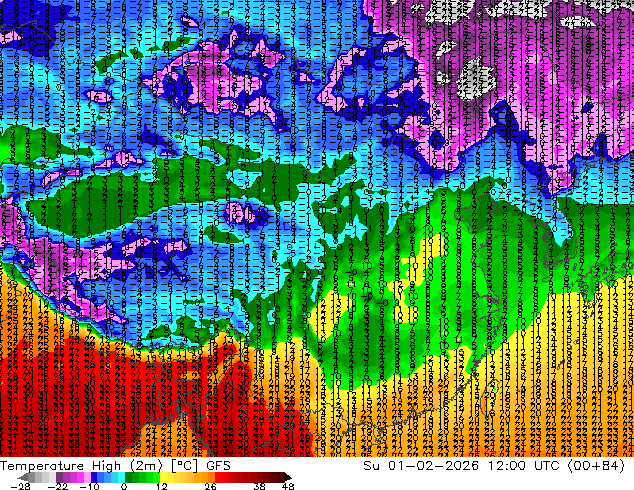Click the '38' legend label

point(260,486)
